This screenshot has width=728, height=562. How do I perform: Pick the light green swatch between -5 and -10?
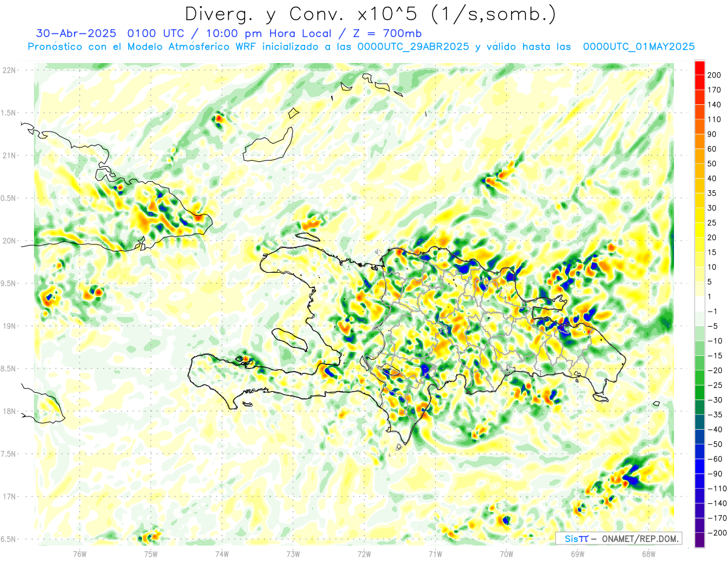699,333
